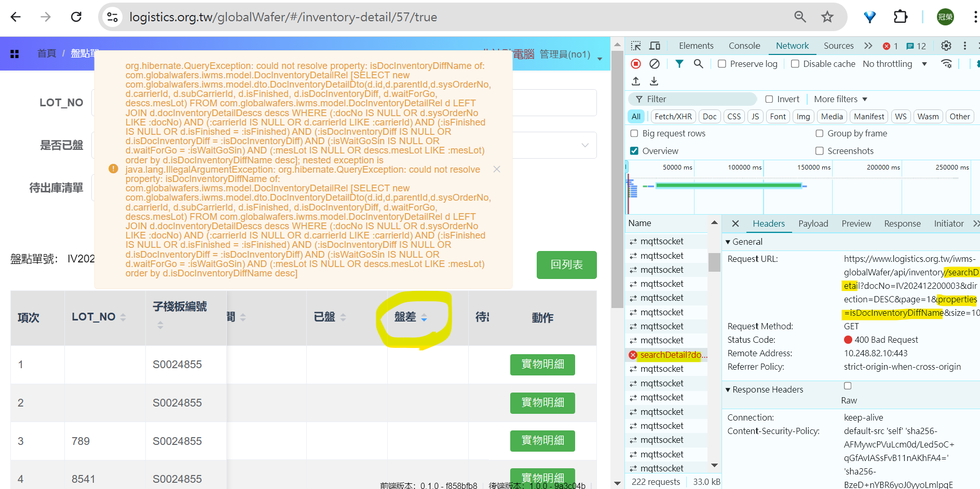Viewport: 980px width, 489px height.
Task: Switch to the Elements tab
Action: tap(696, 46)
